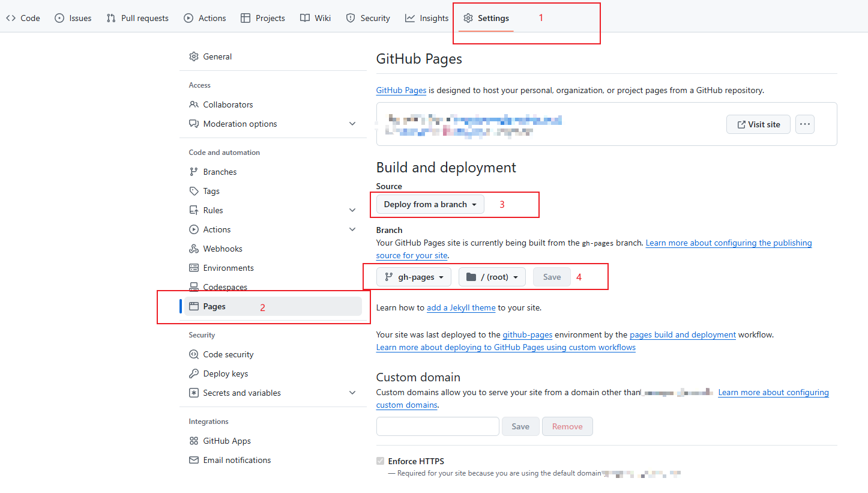Open the Code tab
The height and width of the screenshot is (493, 868).
point(23,18)
